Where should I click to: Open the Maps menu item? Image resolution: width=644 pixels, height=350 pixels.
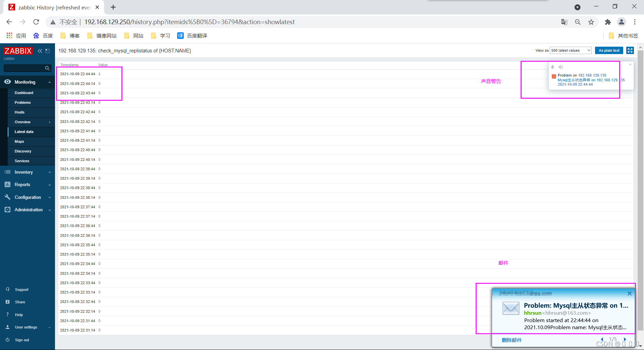coord(19,141)
